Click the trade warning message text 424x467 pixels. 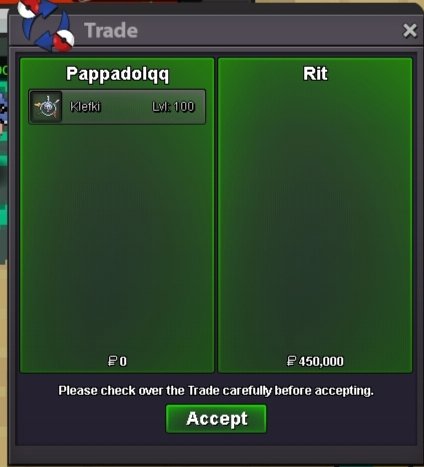coord(216,391)
